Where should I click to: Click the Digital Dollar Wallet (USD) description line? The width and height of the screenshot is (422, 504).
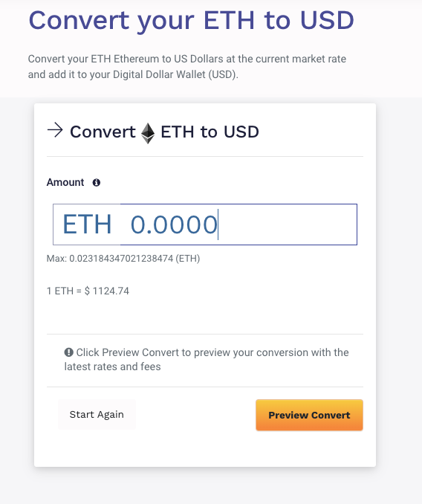coord(133,74)
